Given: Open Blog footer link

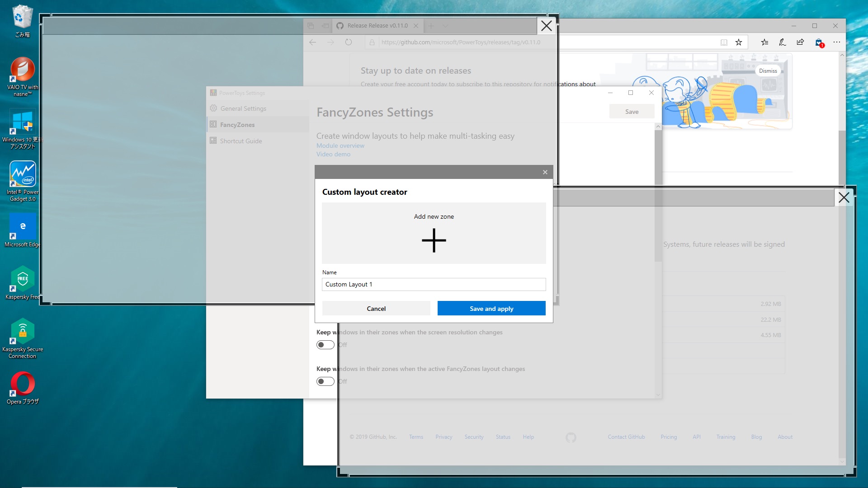Looking at the screenshot, I should coord(756,437).
